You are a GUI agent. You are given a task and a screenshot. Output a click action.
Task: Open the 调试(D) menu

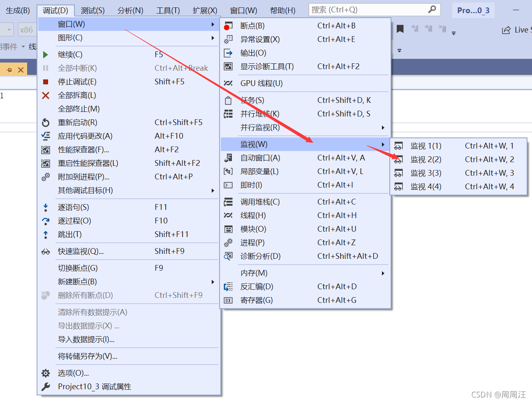[56, 10]
